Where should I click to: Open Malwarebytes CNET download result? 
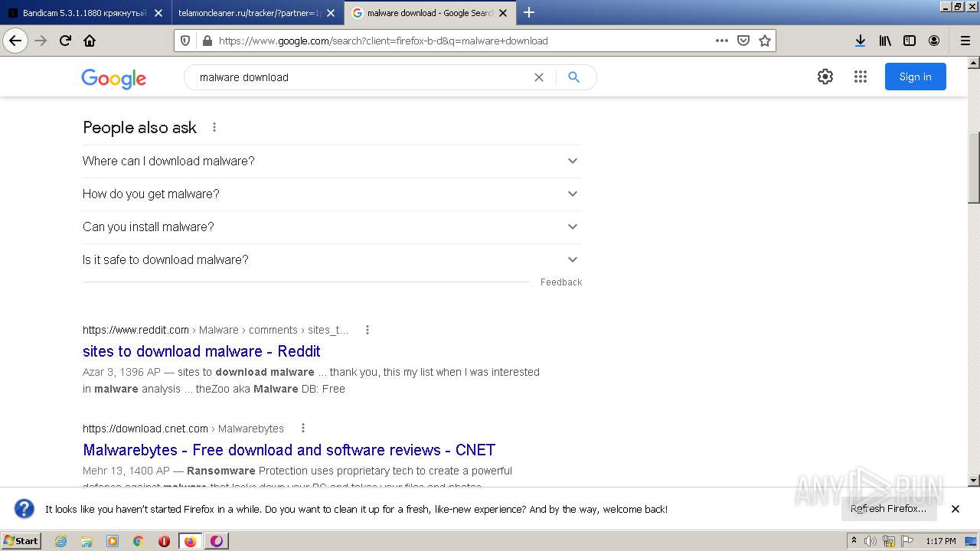click(289, 450)
